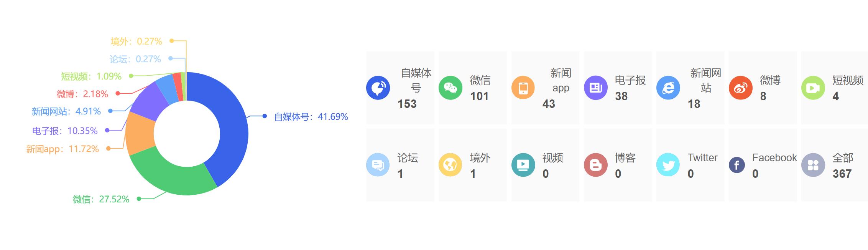Screen dimensions: 868x250
Task: Click the 新闻app：11.72% chart label
Action: pos(62,149)
